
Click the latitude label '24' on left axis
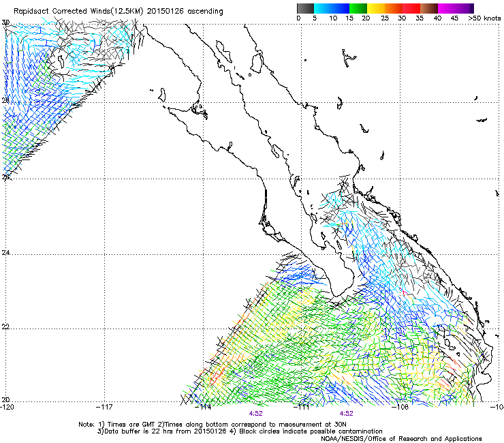tap(5, 253)
